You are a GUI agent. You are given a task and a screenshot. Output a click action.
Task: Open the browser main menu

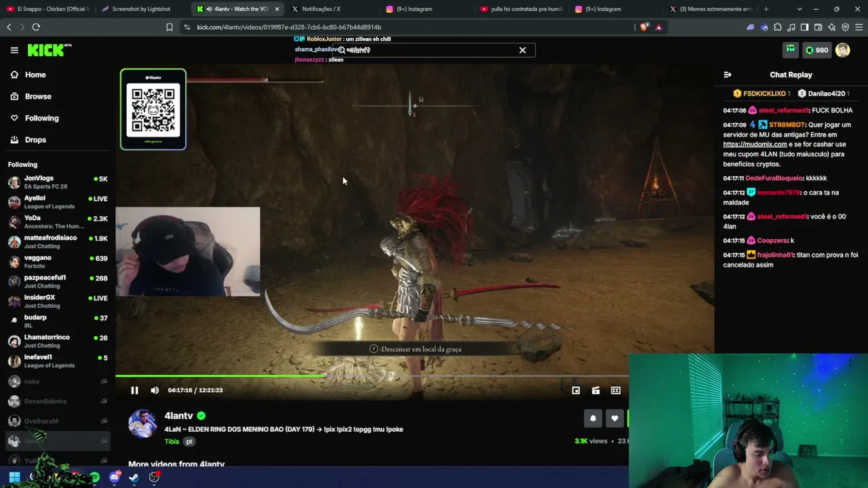(x=859, y=27)
